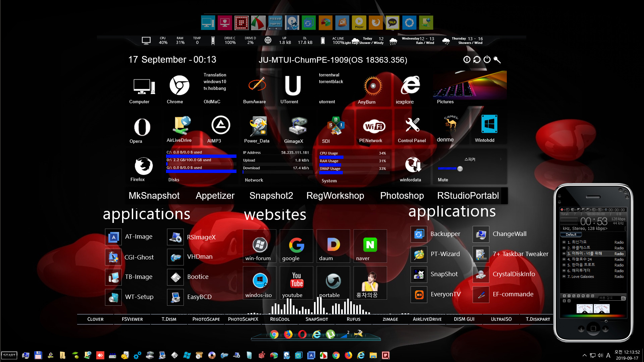Open AnyBurn application

(x=373, y=86)
